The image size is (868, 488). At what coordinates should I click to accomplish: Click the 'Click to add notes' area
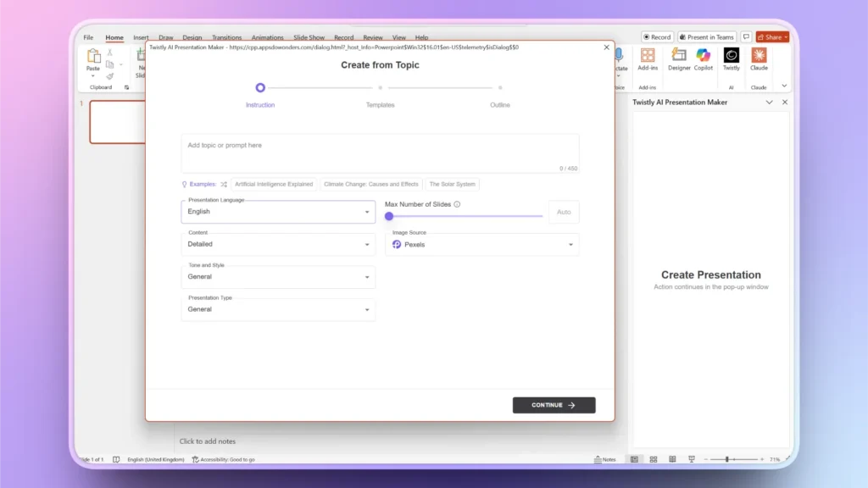(208, 441)
